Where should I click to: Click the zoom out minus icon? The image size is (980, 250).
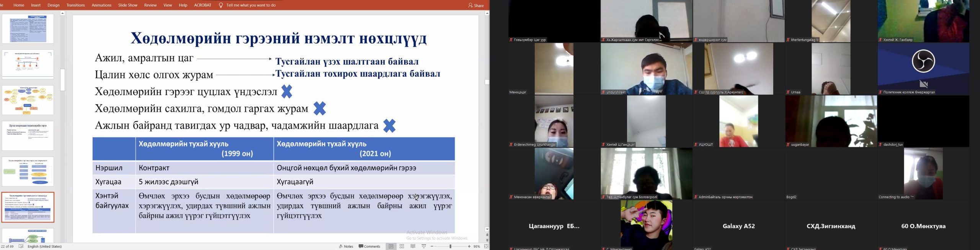click(432, 247)
